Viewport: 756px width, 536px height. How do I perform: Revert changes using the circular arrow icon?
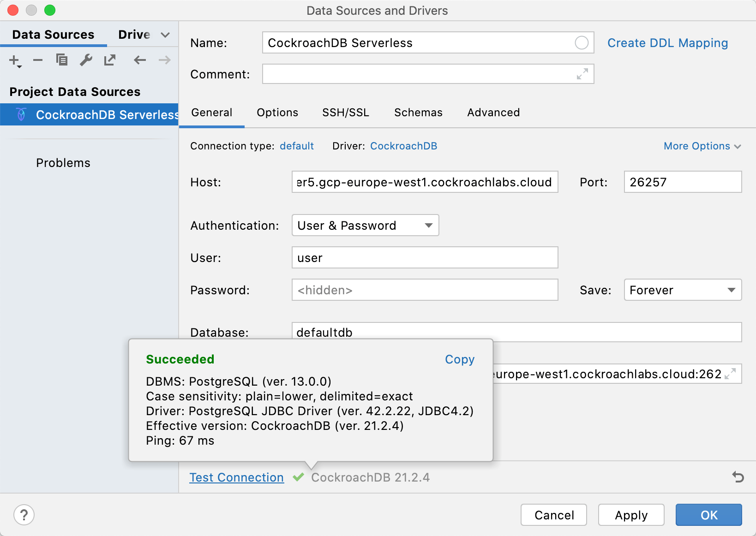coord(738,477)
